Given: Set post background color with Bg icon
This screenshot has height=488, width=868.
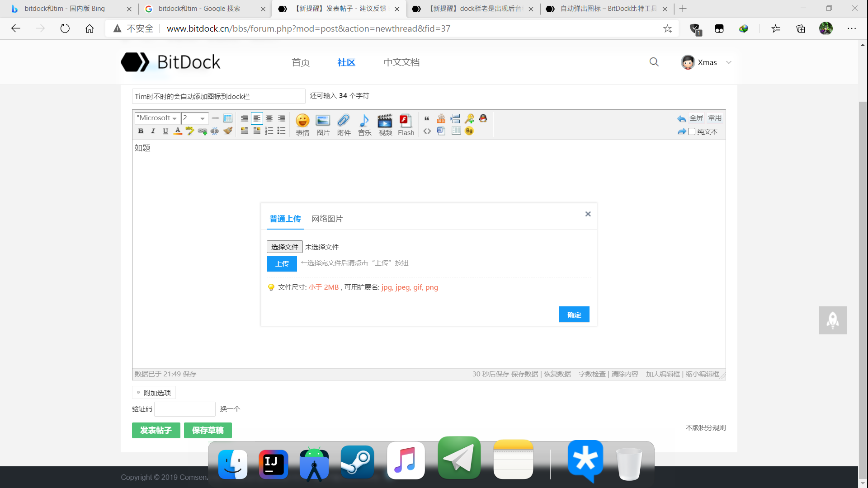Looking at the screenshot, I should [469, 131].
